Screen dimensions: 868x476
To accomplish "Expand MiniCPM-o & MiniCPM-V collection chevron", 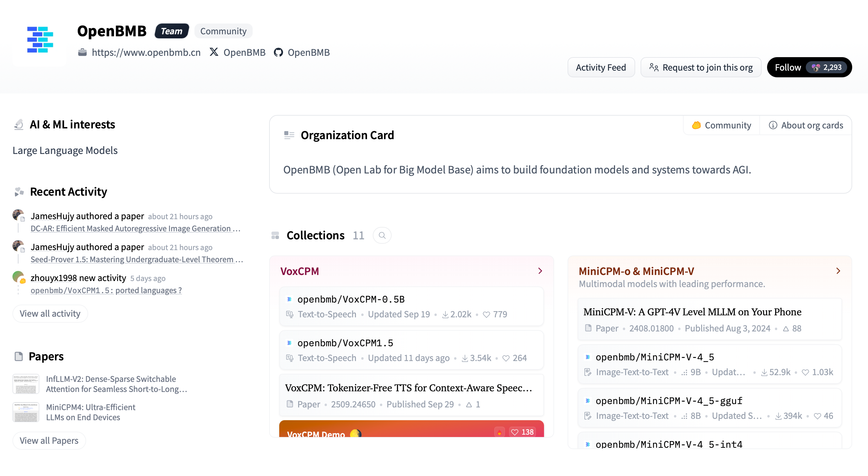I will (x=838, y=271).
